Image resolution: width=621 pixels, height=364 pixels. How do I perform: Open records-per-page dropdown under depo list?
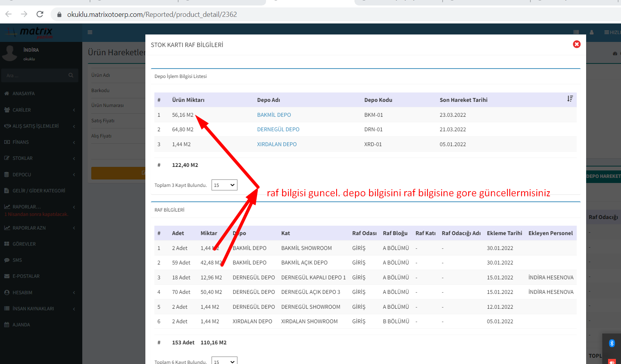click(x=224, y=185)
